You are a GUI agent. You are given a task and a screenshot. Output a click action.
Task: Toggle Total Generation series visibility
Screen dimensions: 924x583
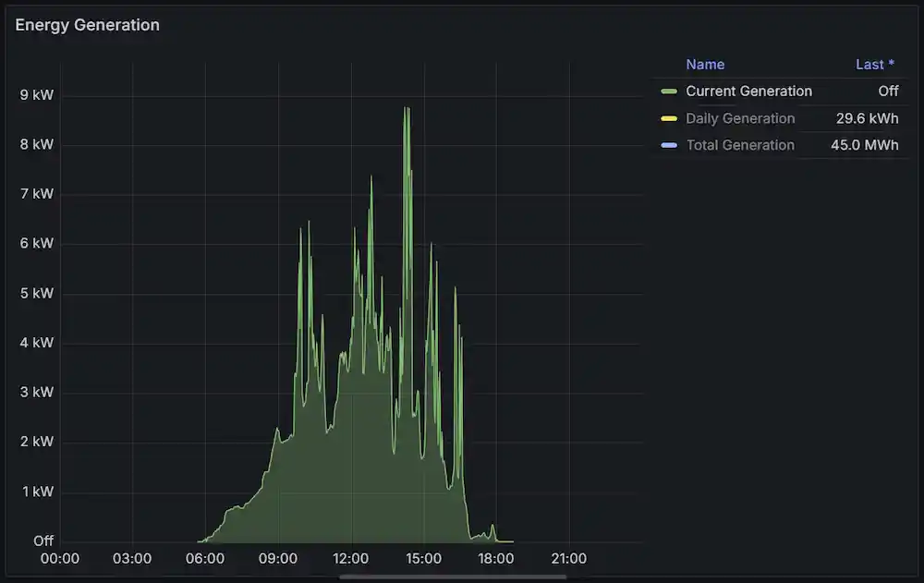pyautogui.click(x=739, y=145)
